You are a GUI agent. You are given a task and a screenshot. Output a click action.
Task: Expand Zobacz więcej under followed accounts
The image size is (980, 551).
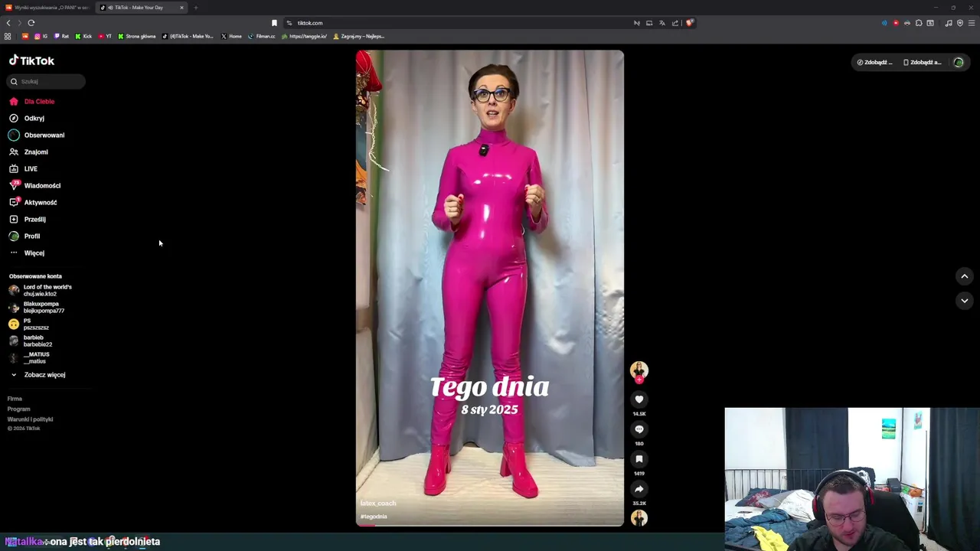coord(38,375)
